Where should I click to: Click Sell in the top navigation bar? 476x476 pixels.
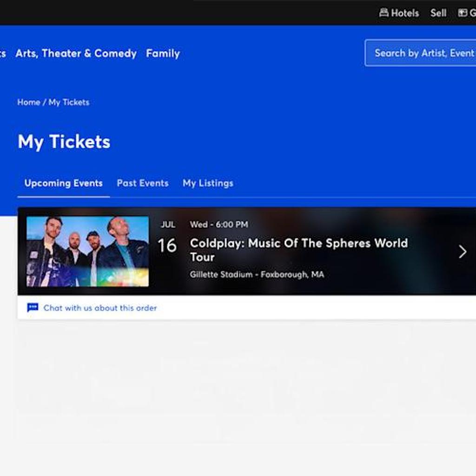(439, 13)
